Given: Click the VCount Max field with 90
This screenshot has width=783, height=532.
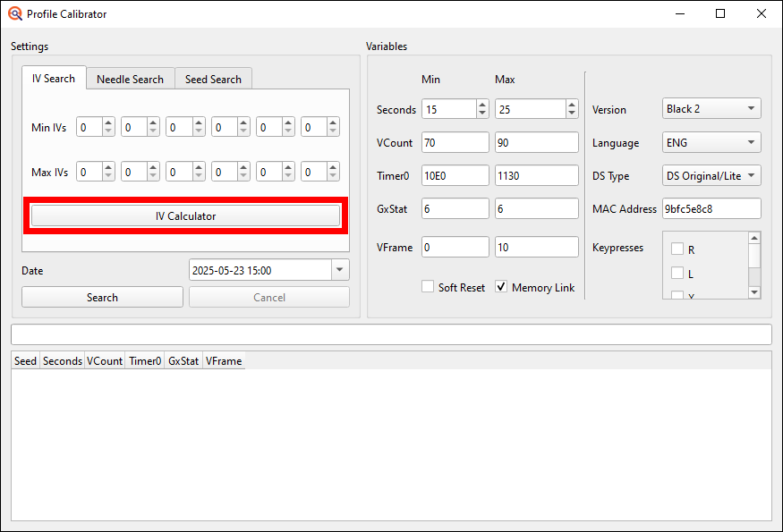Looking at the screenshot, I should tap(537, 142).
